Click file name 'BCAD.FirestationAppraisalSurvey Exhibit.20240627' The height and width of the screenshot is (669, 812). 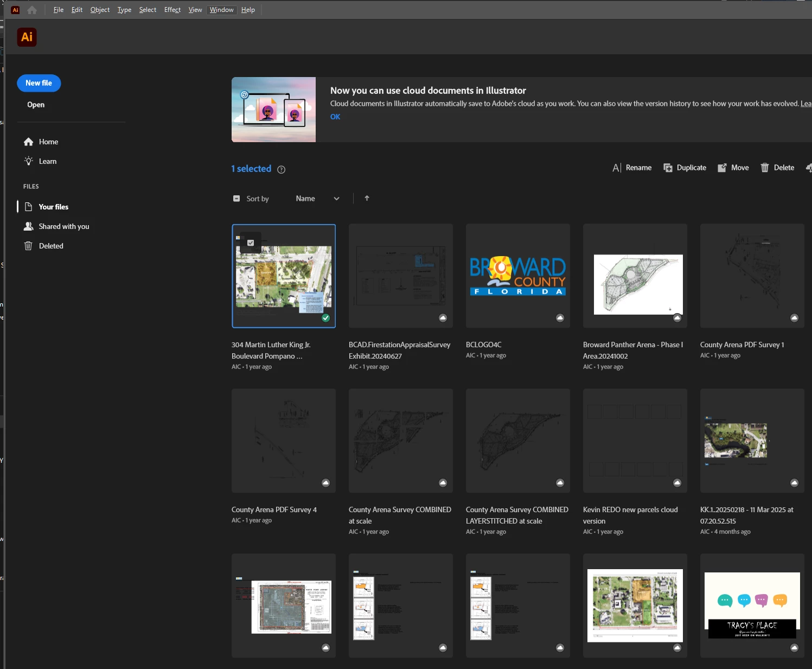pos(400,351)
